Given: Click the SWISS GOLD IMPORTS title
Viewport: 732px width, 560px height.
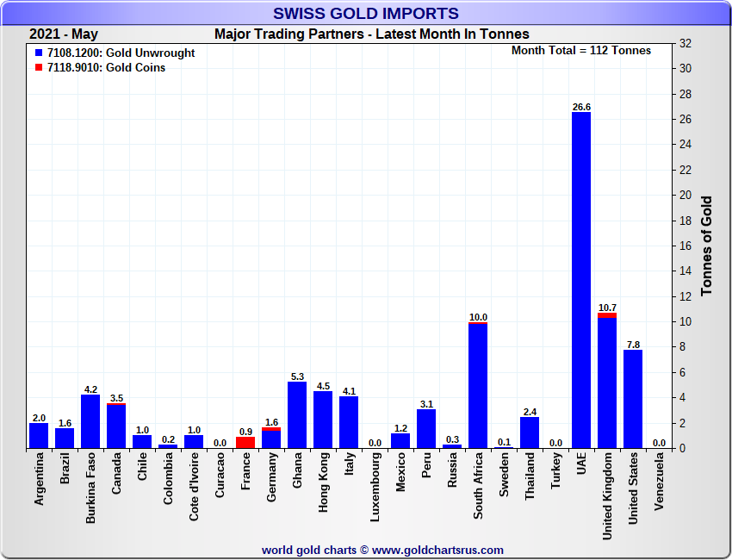Looking at the screenshot, I should coord(366,13).
